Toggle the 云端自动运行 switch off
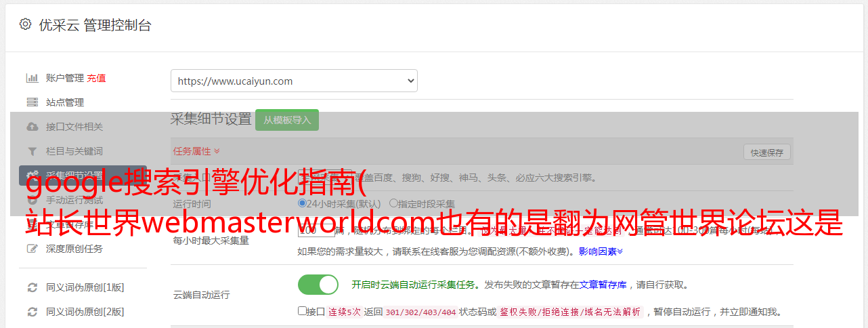868x328 pixels. [318, 285]
